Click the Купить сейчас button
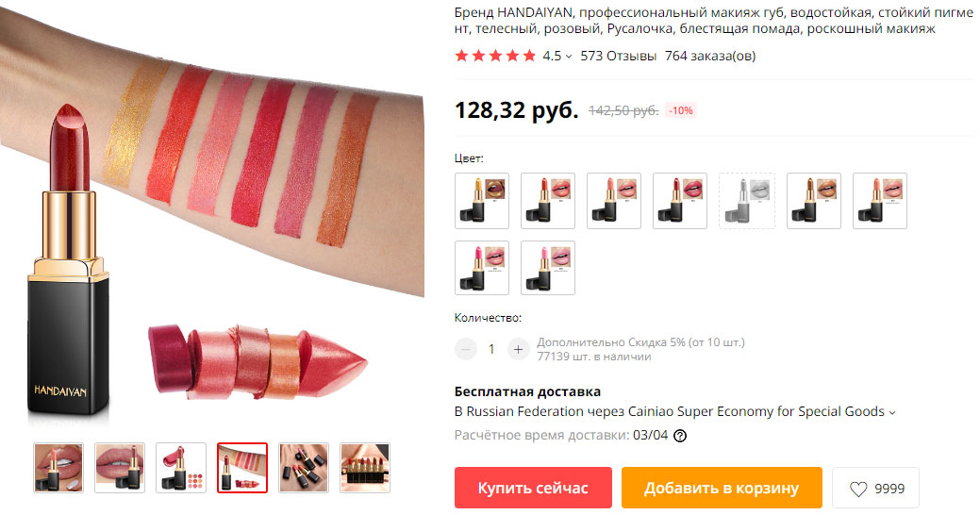 pyautogui.click(x=533, y=488)
